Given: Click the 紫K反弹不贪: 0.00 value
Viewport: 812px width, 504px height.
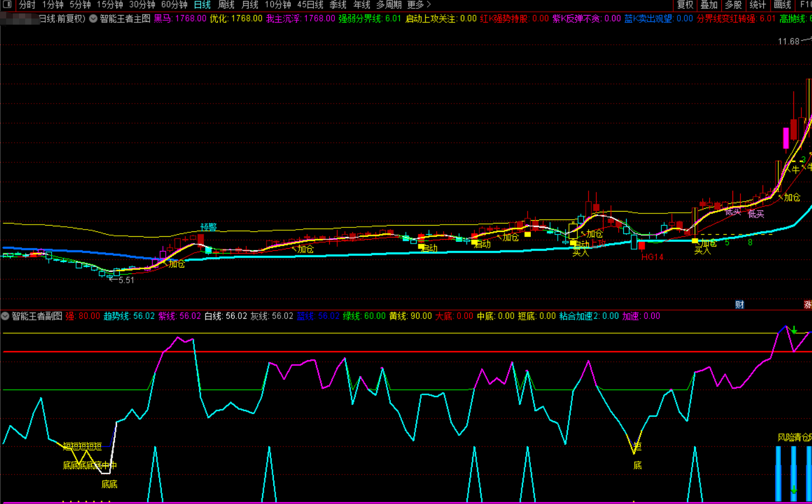Looking at the screenshot, I should click(x=586, y=18).
